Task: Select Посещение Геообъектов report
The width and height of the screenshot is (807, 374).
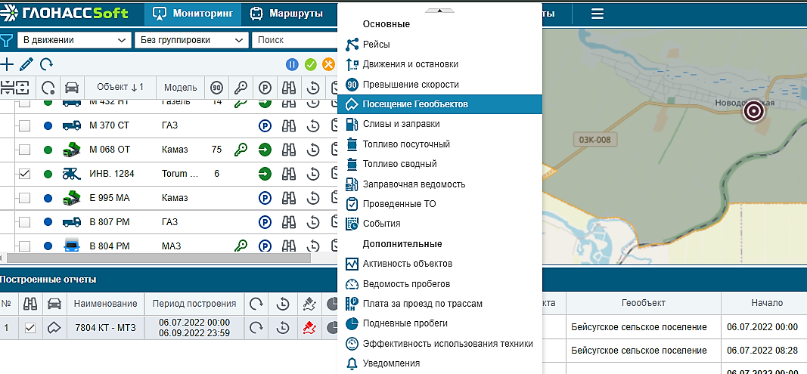Action: [x=439, y=104]
